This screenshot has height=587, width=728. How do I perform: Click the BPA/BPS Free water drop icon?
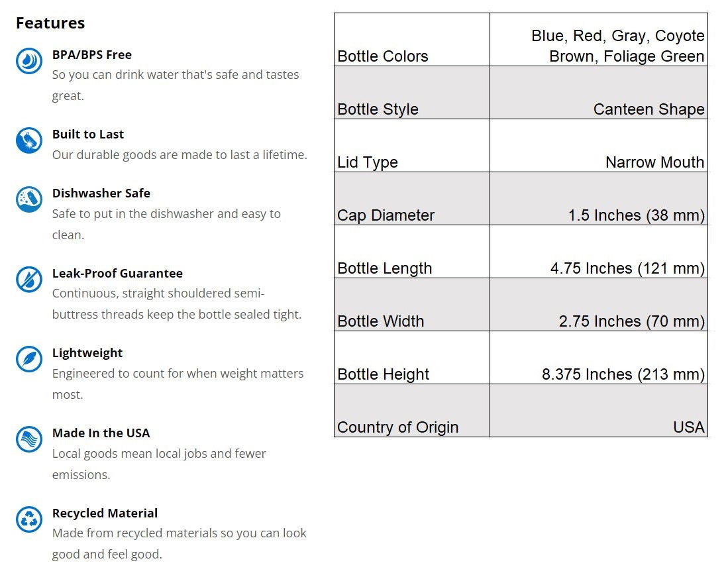pyautogui.click(x=28, y=61)
